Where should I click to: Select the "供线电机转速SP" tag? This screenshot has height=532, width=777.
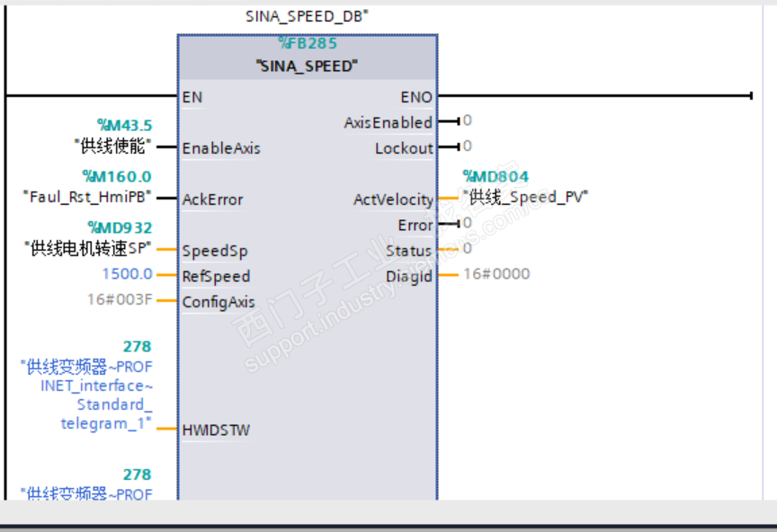88,248
